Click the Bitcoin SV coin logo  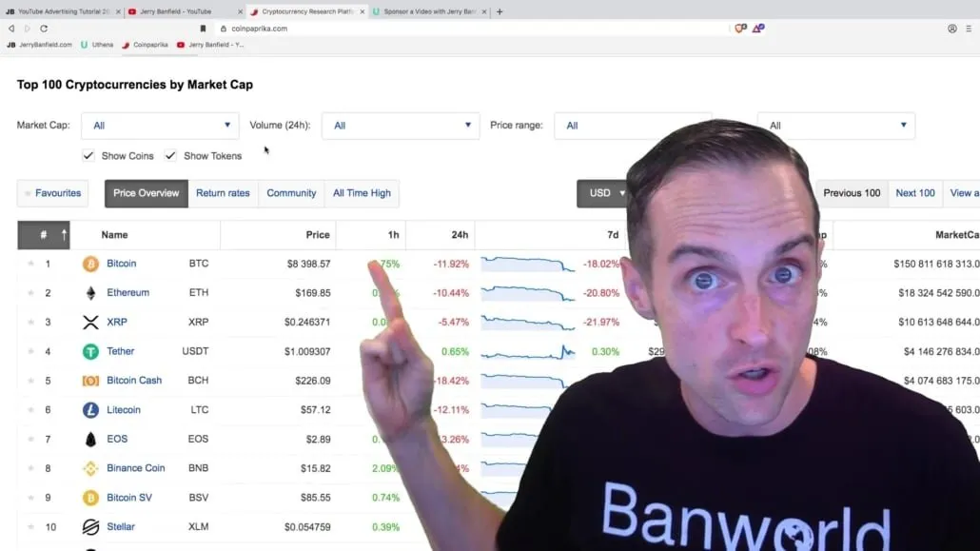coord(90,498)
